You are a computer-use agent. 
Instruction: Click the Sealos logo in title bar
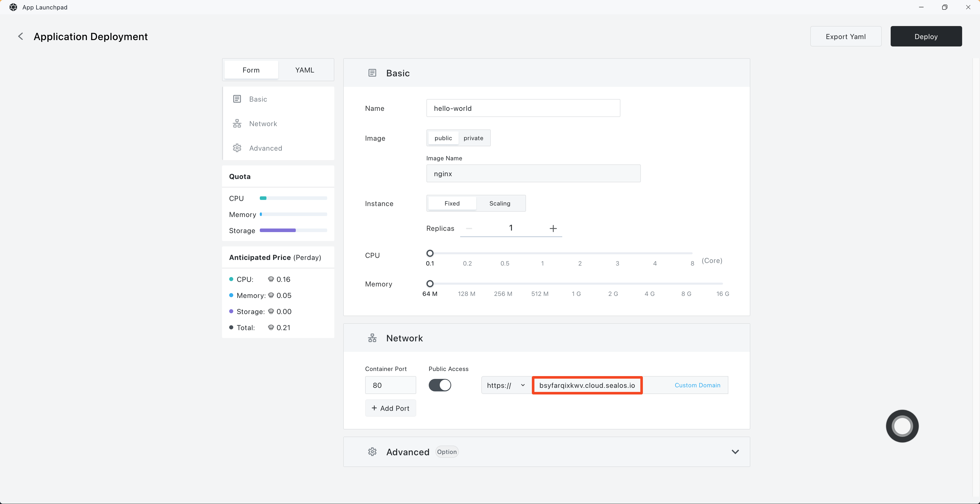[13, 7]
